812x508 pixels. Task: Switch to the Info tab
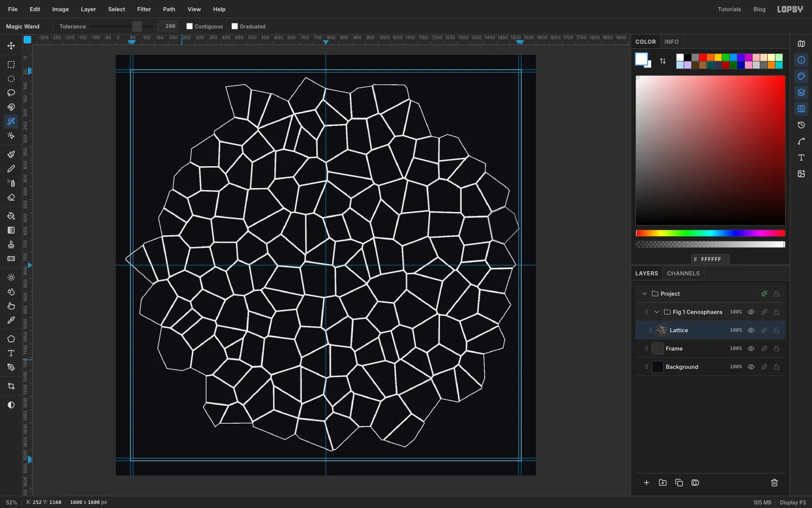point(671,42)
